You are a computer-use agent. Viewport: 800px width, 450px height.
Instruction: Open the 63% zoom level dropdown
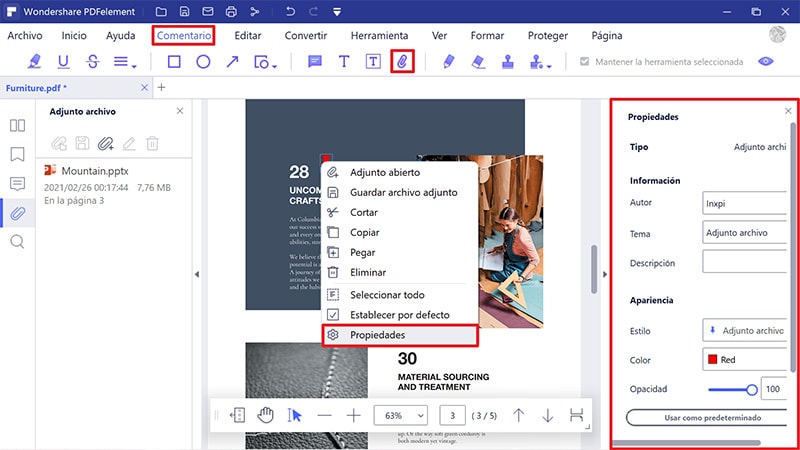400,415
